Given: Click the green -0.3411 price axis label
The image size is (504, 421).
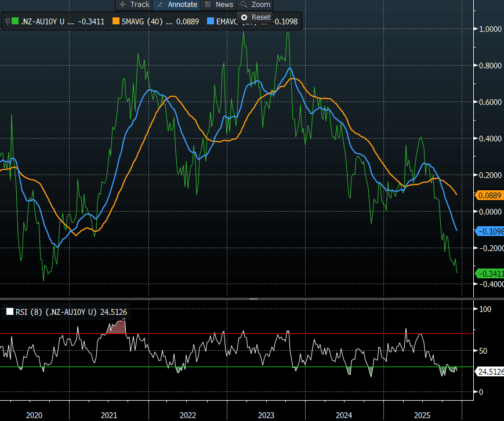Looking at the screenshot, I should tap(490, 273).
